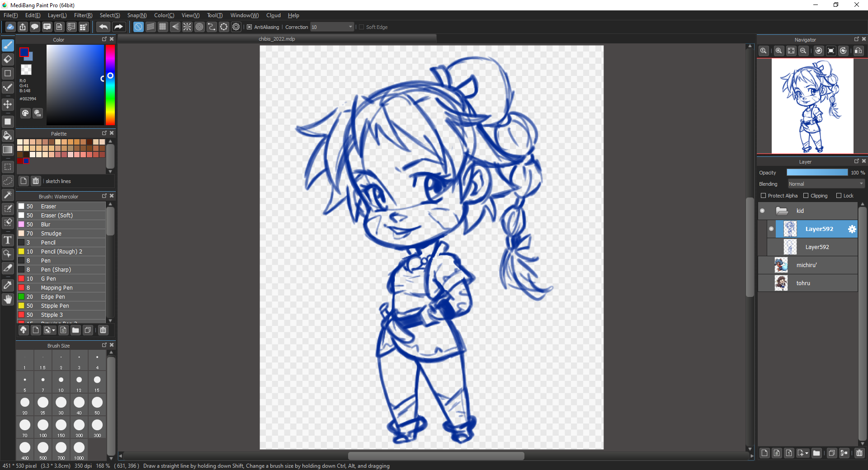Pick brush size 100

point(43,427)
